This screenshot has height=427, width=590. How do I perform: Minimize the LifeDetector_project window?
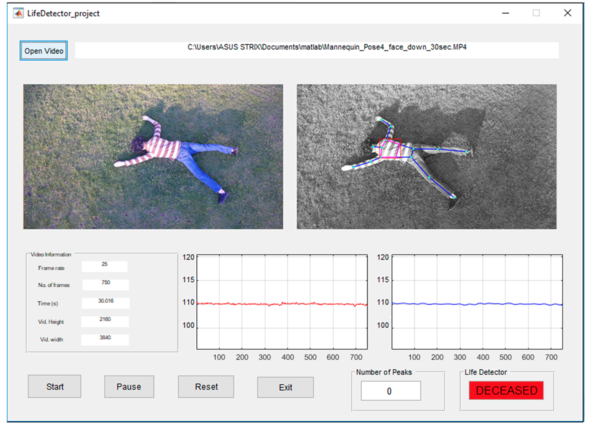click(506, 13)
